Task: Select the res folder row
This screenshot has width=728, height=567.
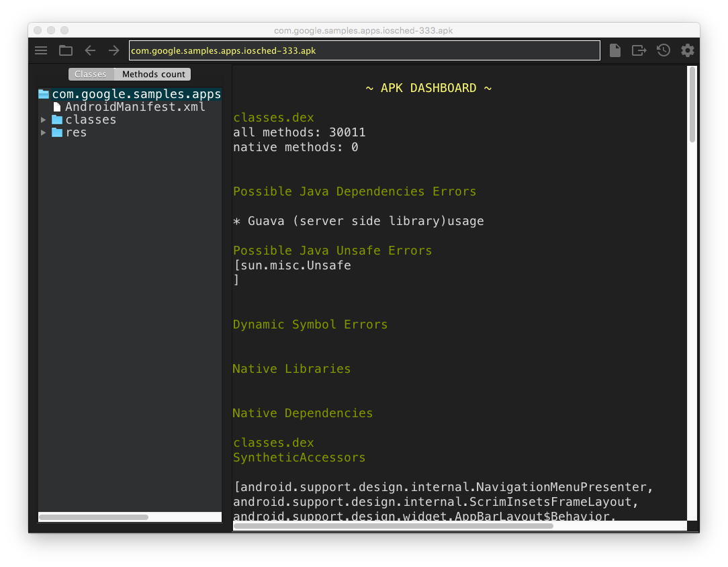Action: pos(76,133)
